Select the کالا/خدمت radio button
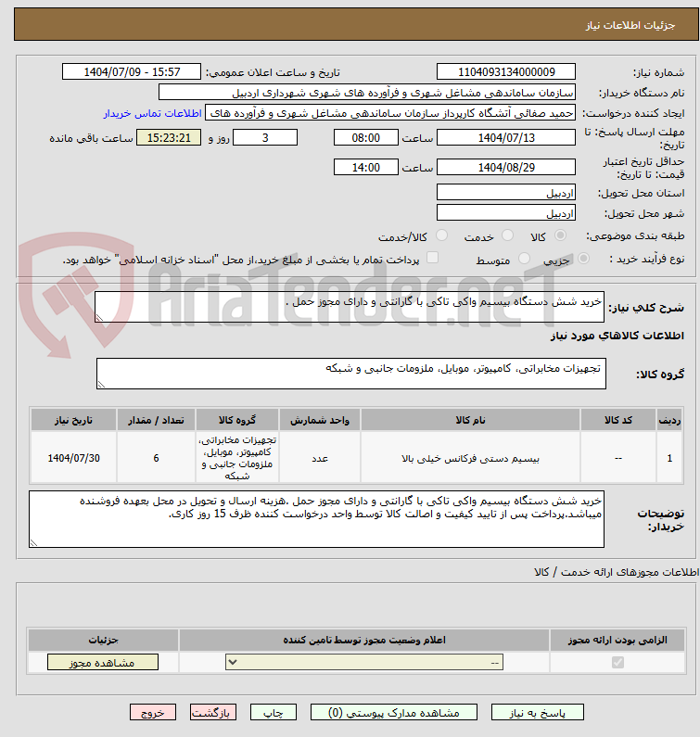 [441, 235]
